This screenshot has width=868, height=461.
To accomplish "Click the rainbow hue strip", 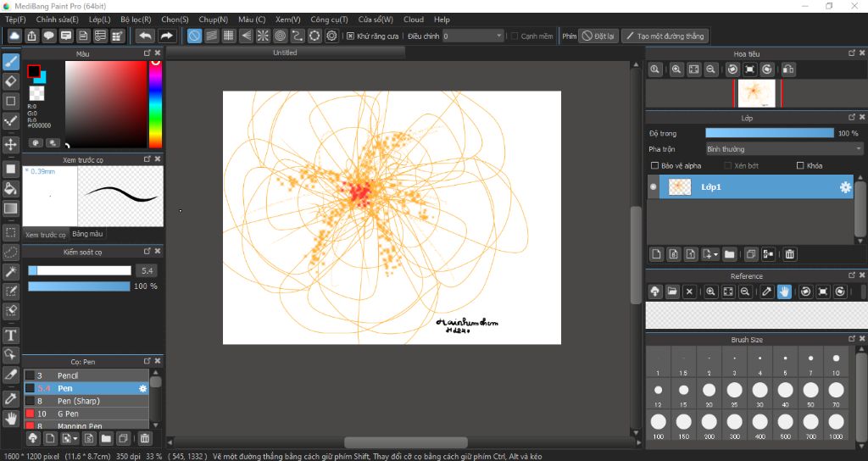I will pyautogui.click(x=156, y=104).
